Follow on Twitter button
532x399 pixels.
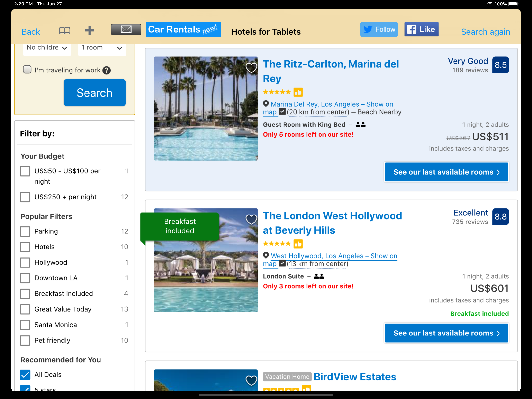(379, 29)
